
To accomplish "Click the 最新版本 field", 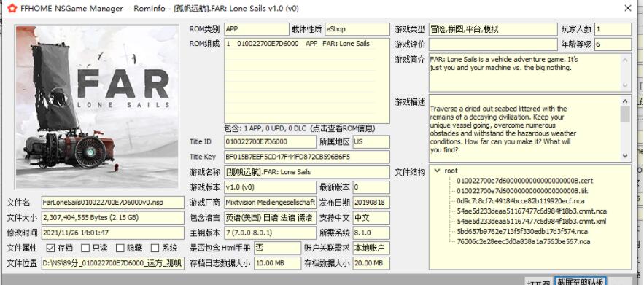I will (371, 187).
